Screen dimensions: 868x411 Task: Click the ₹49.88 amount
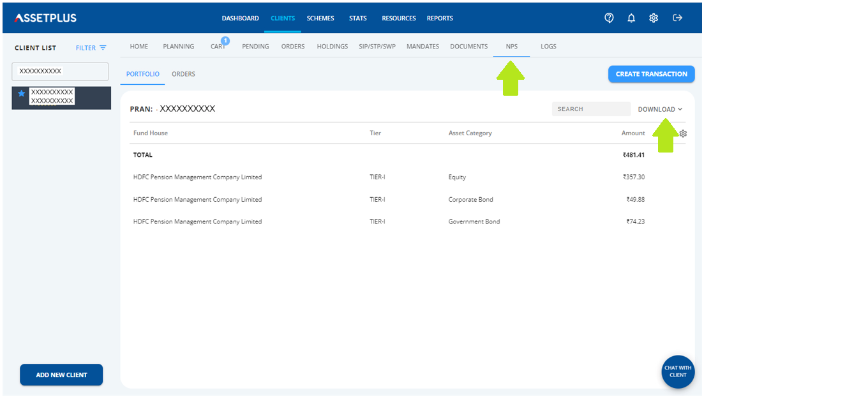[635, 200]
